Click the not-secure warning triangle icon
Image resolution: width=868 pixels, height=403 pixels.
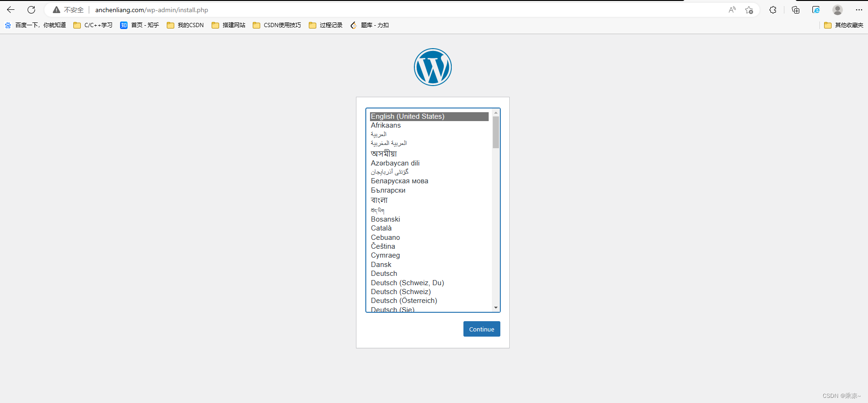(57, 10)
